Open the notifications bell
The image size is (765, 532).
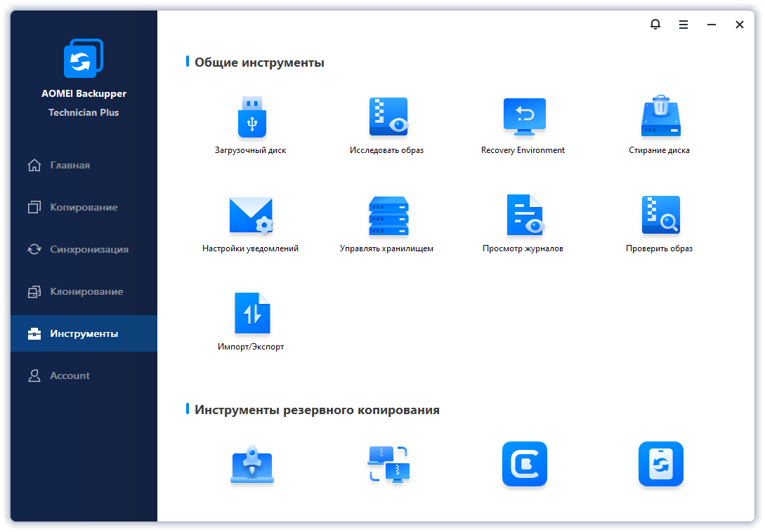tap(655, 25)
